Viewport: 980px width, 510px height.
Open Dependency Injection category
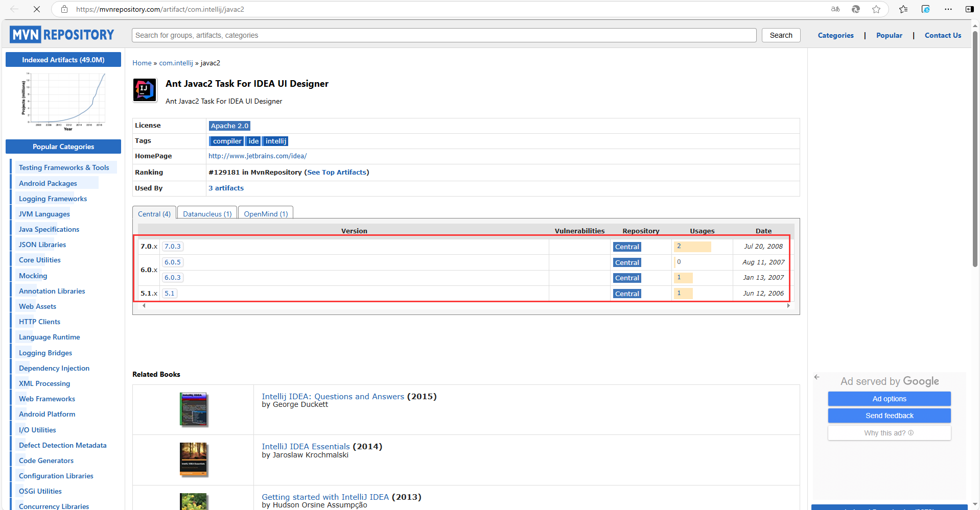(x=54, y=368)
